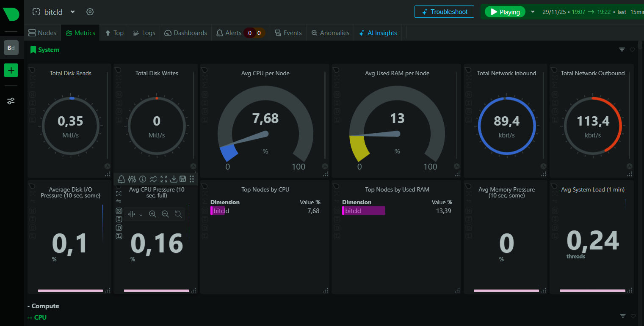The image size is (644, 326).
Task: Open the settings gear next to bitcld
Action: tap(90, 12)
